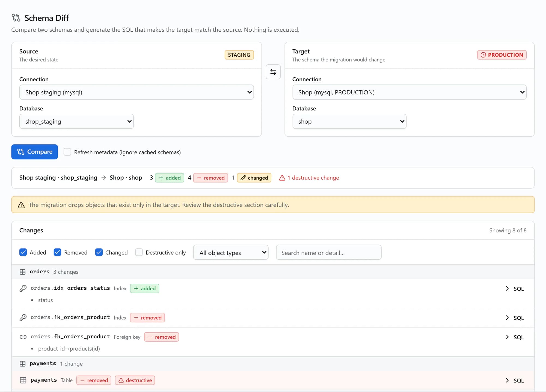Viewport: 546px width, 392px height.
Task: Click the destructive change warning triangle icon
Action: 282,178
